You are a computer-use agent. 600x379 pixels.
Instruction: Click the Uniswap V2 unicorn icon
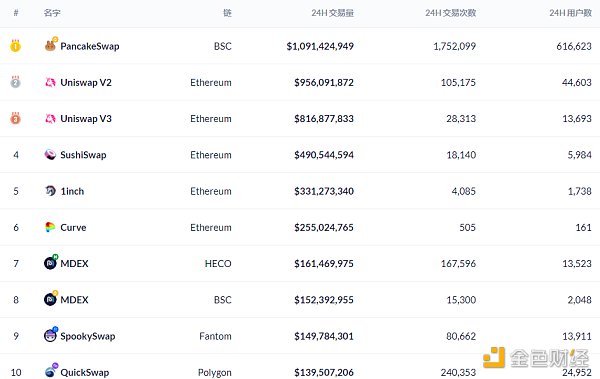51,82
